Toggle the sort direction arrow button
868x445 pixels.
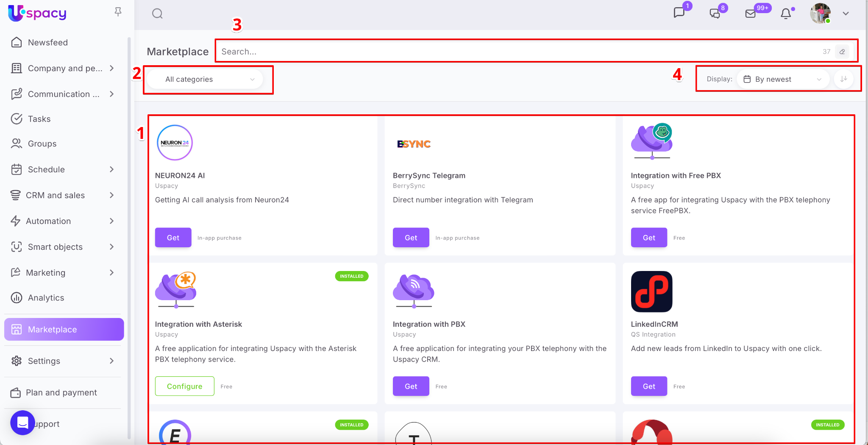point(843,79)
